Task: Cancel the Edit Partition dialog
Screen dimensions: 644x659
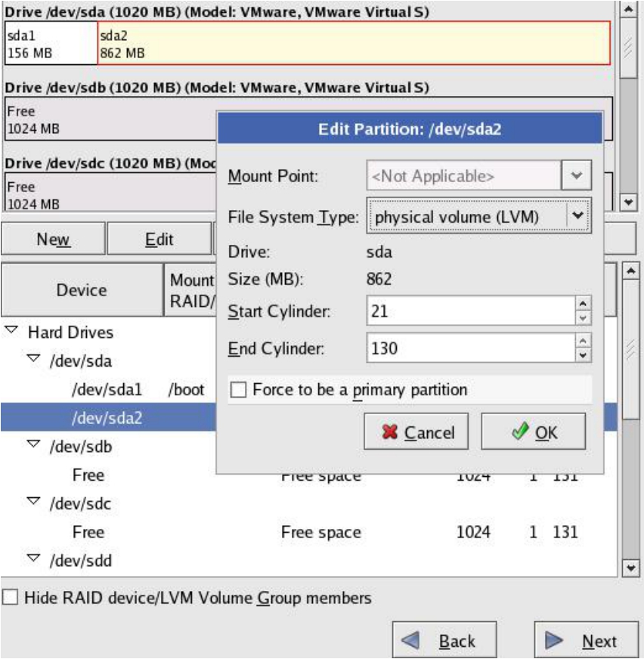Action: click(x=416, y=432)
